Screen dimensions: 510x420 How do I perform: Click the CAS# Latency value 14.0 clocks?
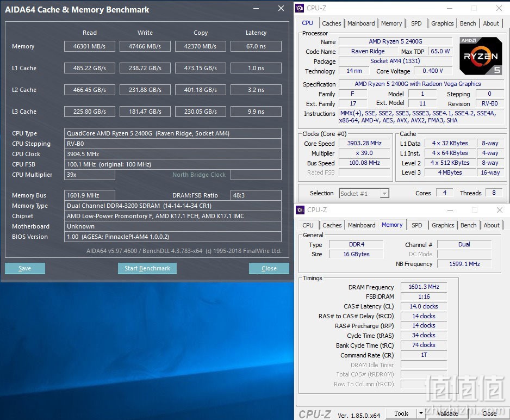coord(424,306)
